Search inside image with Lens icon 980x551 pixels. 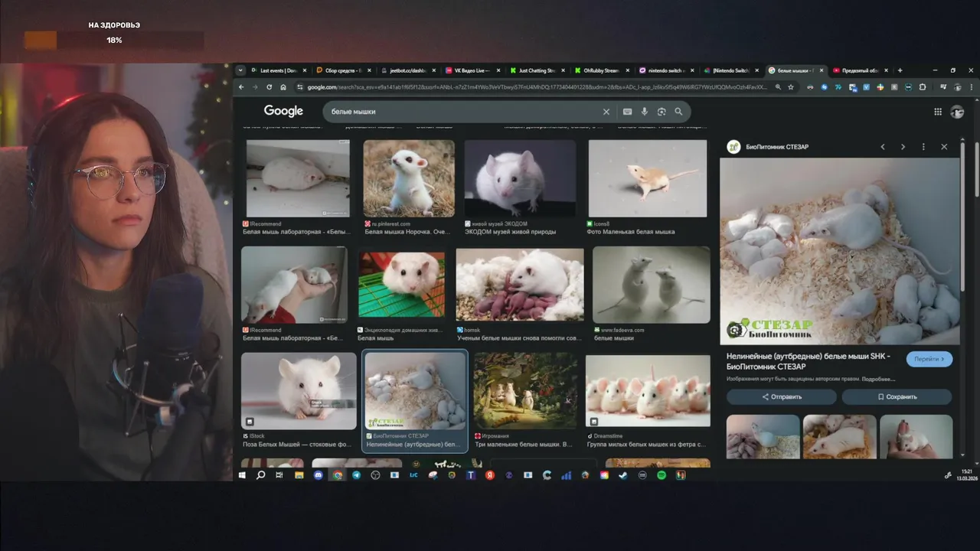734,331
